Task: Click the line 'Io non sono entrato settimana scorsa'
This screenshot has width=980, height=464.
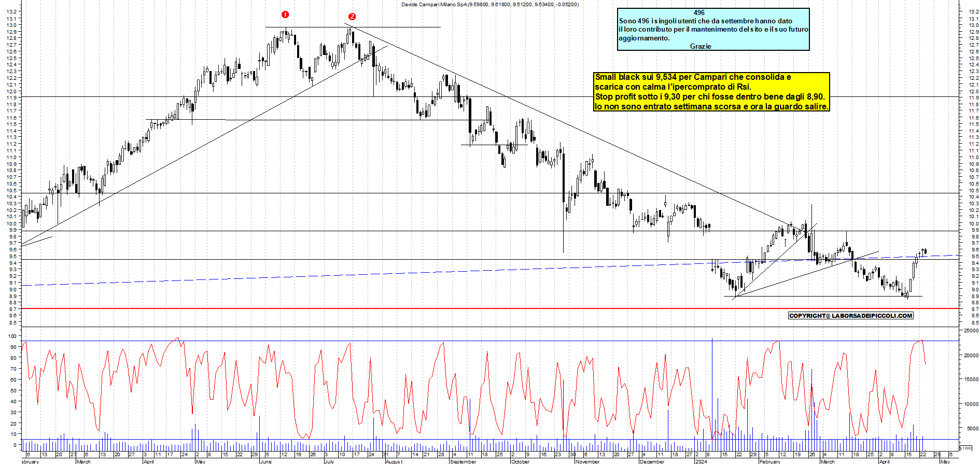Action: tap(711, 106)
